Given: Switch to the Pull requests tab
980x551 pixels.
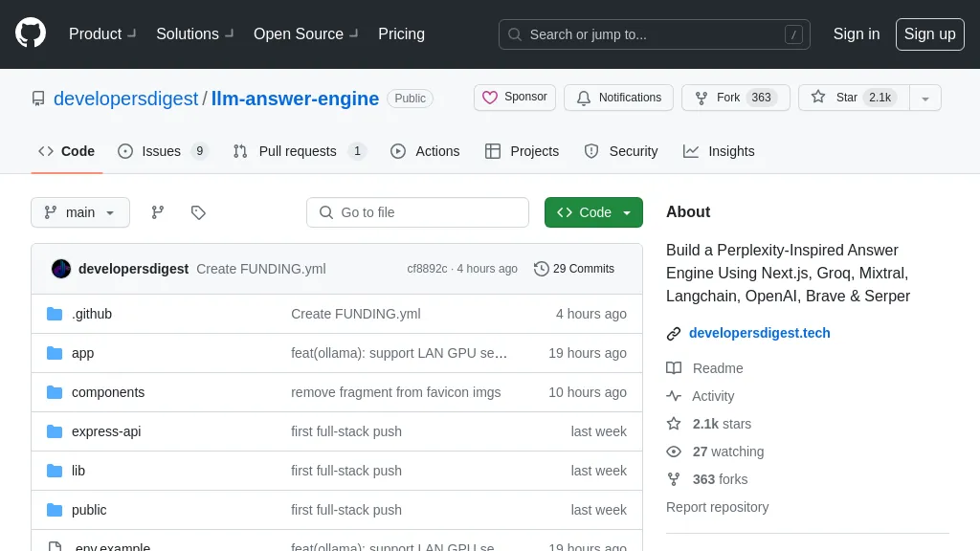Looking at the screenshot, I should (298, 151).
